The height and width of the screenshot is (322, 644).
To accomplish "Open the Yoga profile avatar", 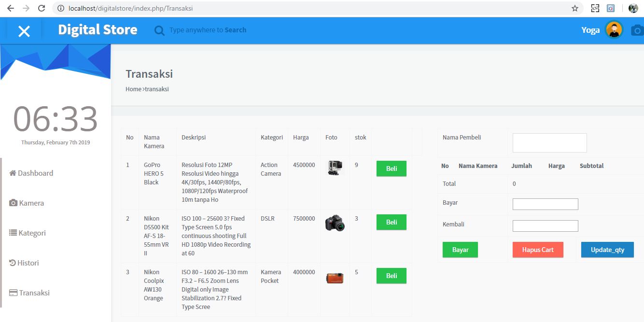I will pos(614,30).
